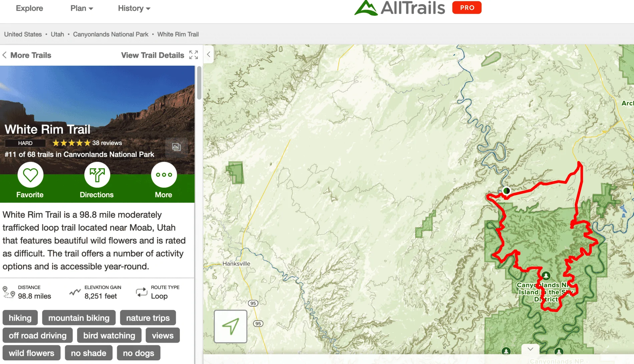The height and width of the screenshot is (364, 634).
Task: Select the hiking tag
Action: [x=20, y=318]
